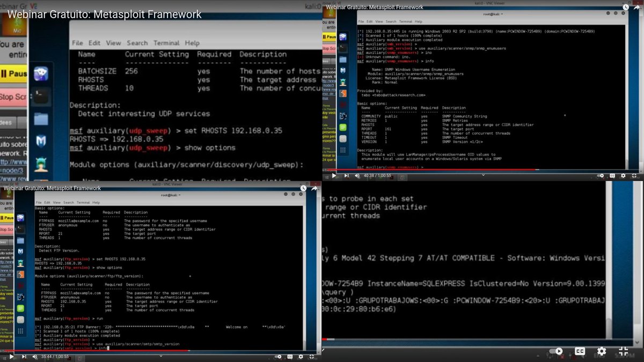Click yellow Pause button beside top-left video

tap(13, 73)
